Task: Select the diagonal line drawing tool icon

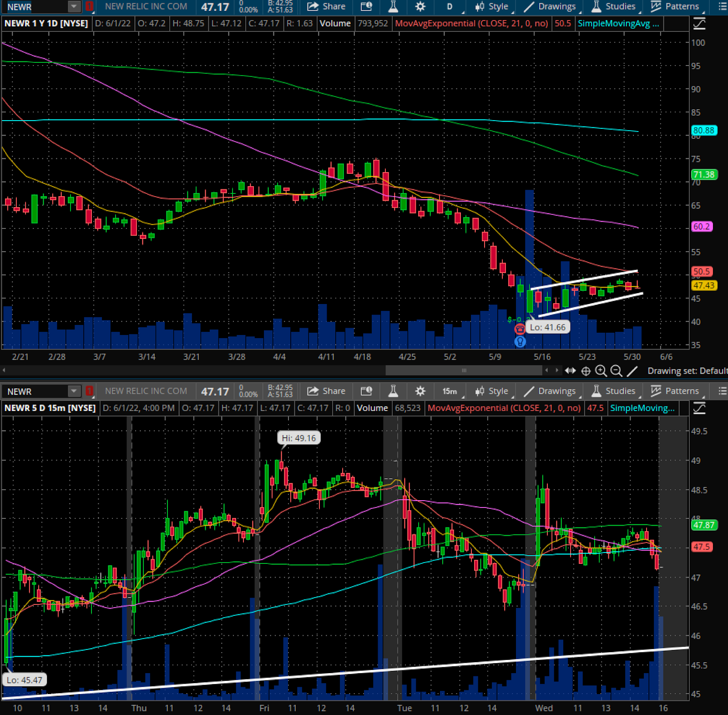Action: click(632, 371)
